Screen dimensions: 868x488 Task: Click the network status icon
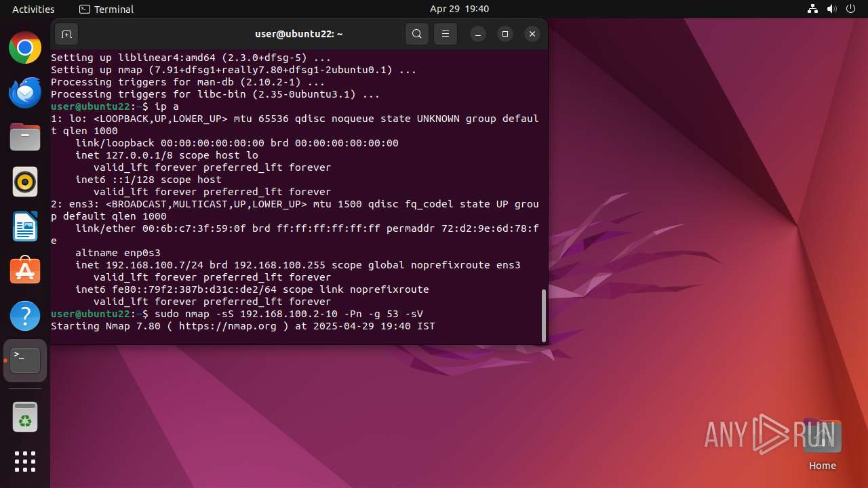(x=812, y=9)
